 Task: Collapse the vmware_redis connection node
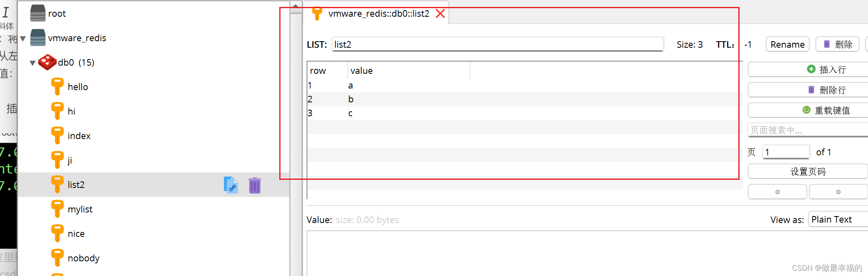(x=23, y=38)
